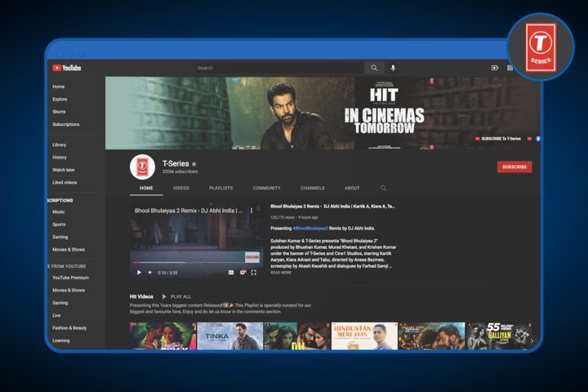This screenshot has height=392, width=588.
Task: Open Explore in sidebar
Action: [x=60, y=99]
